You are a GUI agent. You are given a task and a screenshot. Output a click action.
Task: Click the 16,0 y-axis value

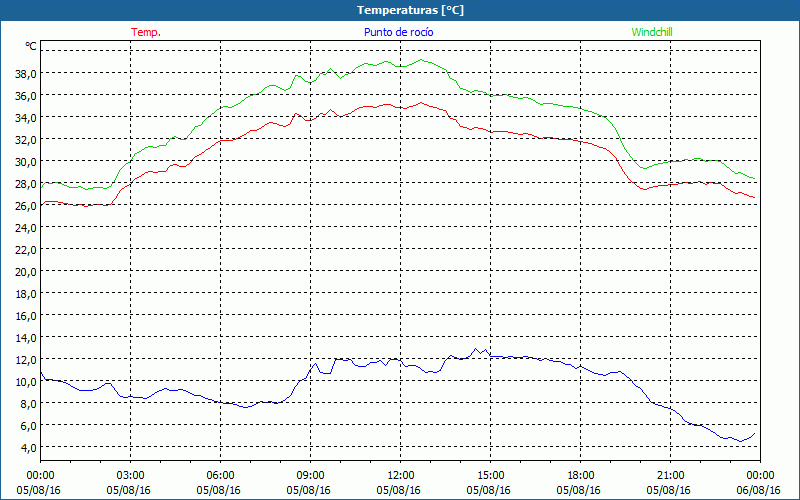(x=26, y=315)
